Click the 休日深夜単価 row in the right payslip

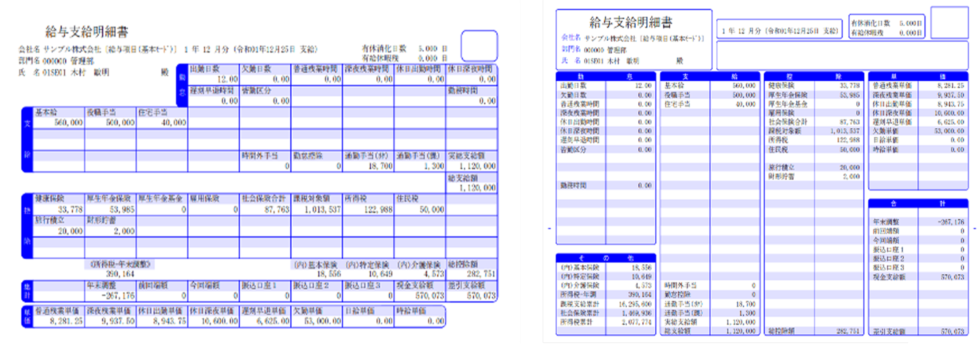[918, 113]
